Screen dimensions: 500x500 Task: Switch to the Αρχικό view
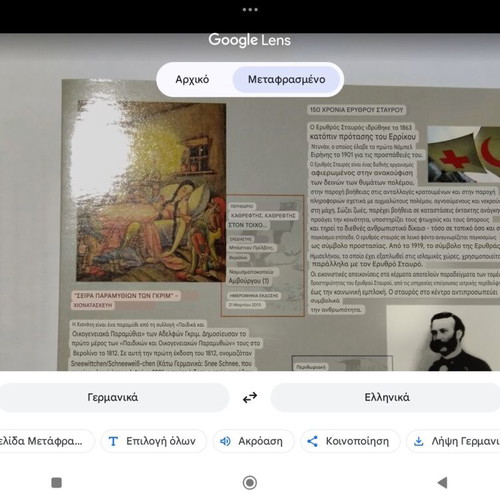(192, 79)
